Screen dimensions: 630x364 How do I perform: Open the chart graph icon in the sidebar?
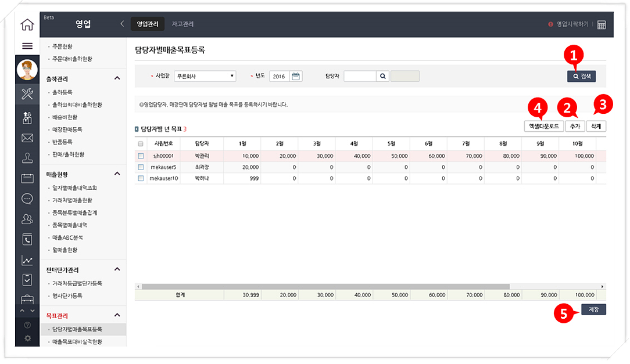(x=27, y=260)
